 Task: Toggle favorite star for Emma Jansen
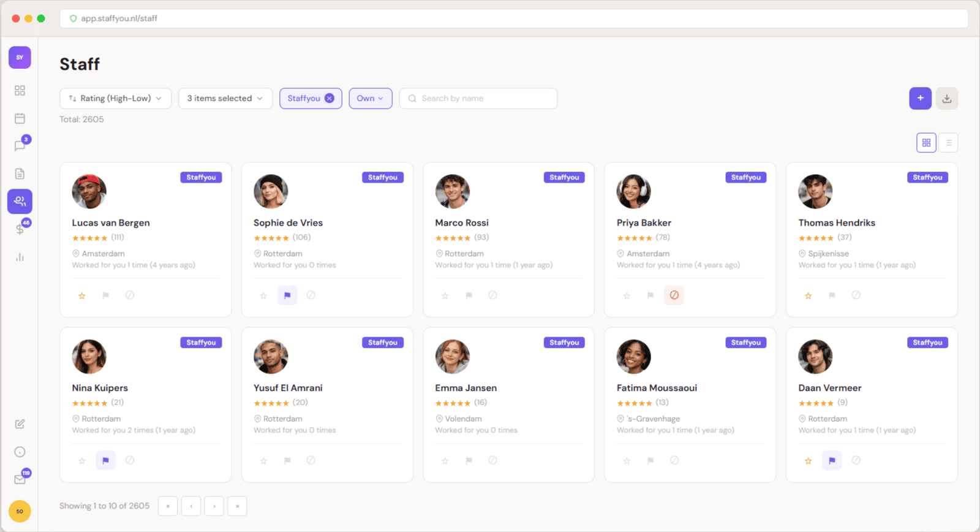pos(445,460)
